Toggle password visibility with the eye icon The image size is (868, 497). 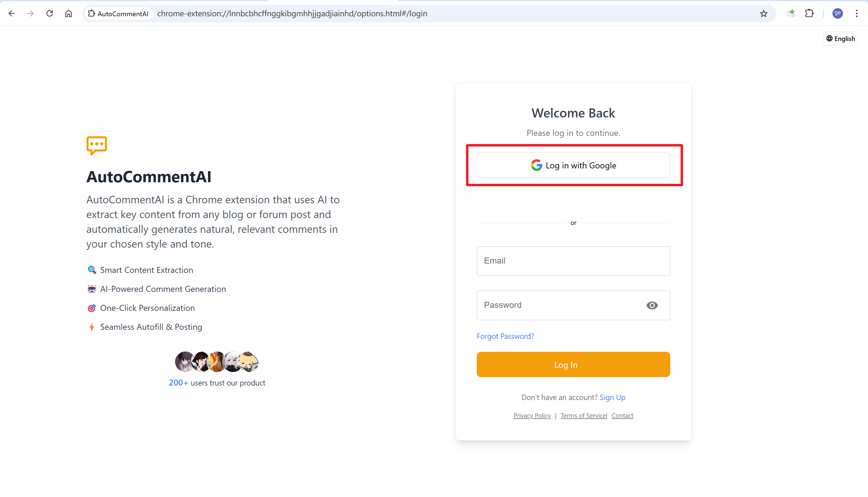click(652, 305)
